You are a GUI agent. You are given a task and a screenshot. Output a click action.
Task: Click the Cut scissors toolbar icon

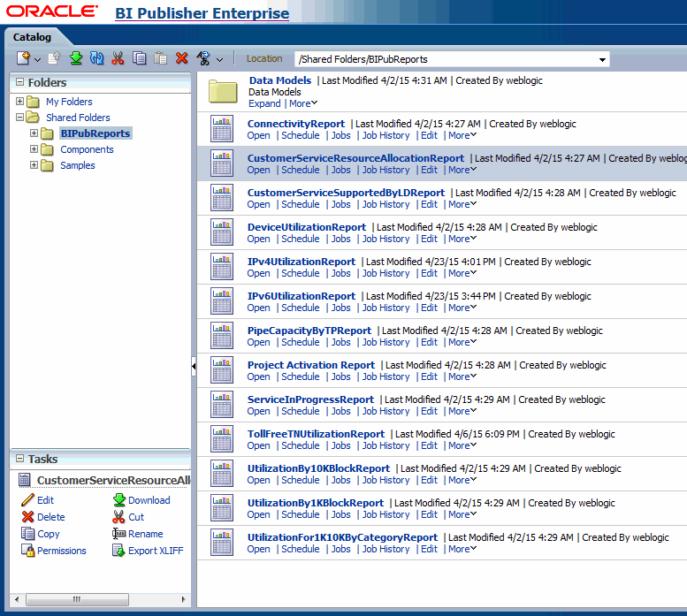118,57
